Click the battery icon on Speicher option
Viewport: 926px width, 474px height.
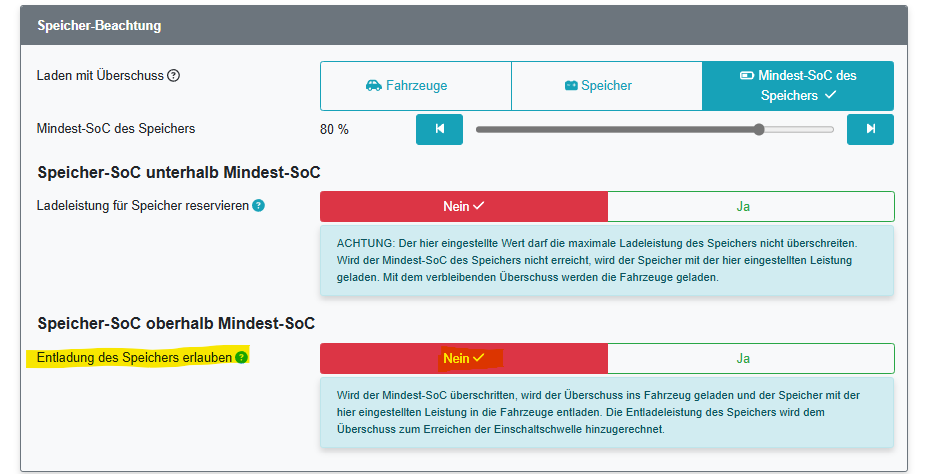click(x=571, y=86)
